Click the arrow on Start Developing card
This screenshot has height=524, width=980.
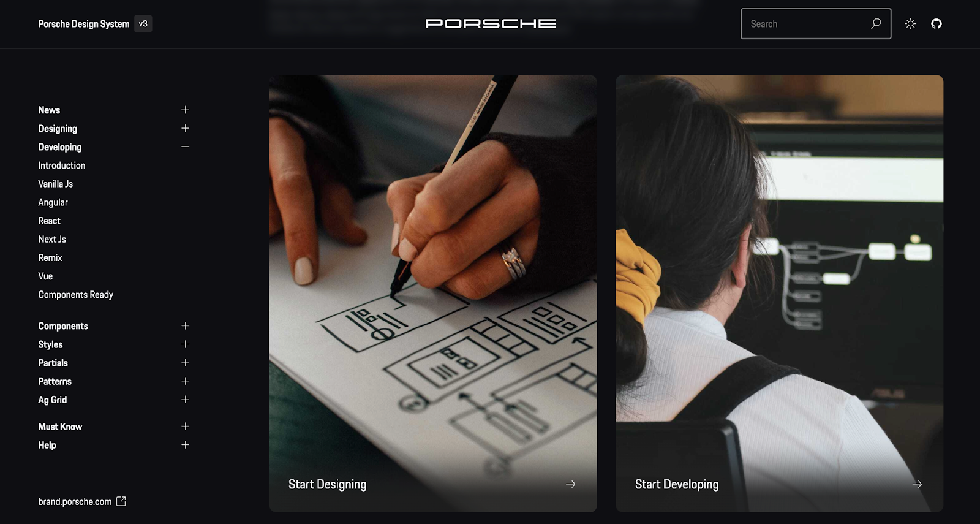tap(917, 484)
